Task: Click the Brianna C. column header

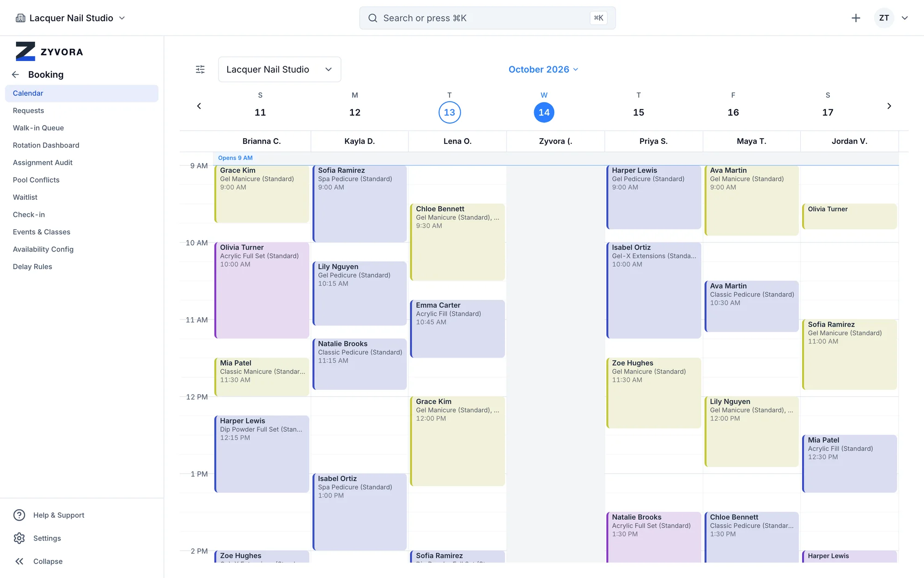Action: (261, 141)
